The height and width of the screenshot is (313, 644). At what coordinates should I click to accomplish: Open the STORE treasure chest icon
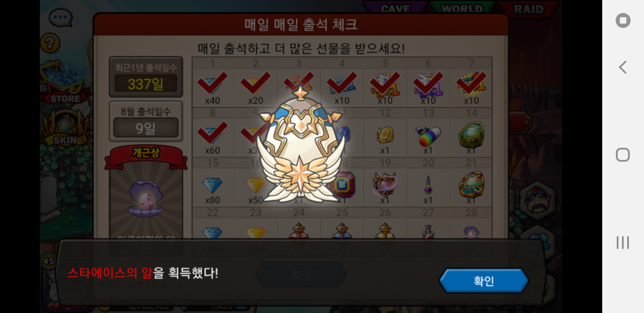point(64,83)
